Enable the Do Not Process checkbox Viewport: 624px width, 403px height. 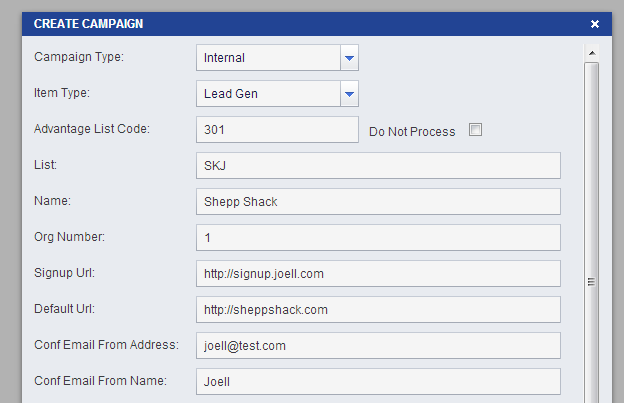[x=475, y=130]
